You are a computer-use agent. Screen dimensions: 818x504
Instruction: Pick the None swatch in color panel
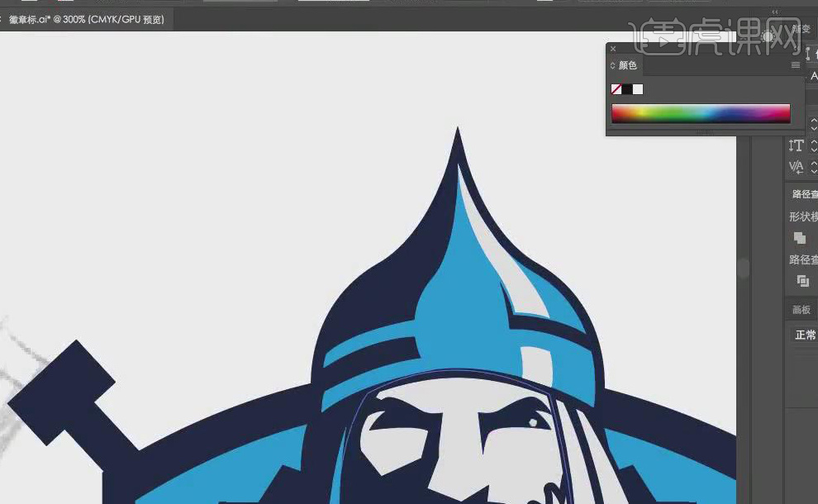click(x=616, y=89)
